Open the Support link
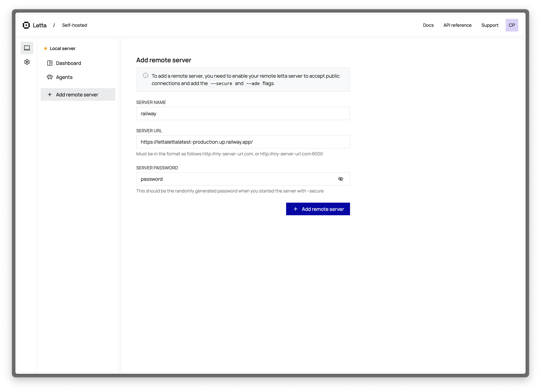The height and width of the screenshot is (392, 541). [x=490, y=25]
